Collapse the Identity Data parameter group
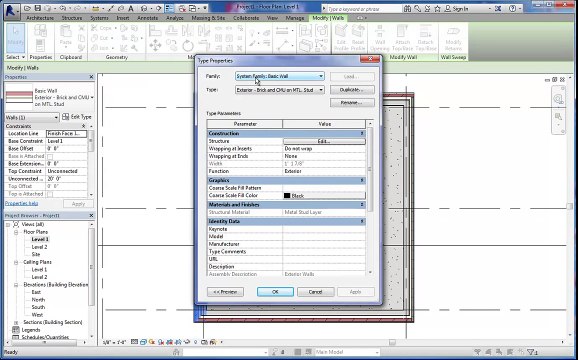 point(362,221)
